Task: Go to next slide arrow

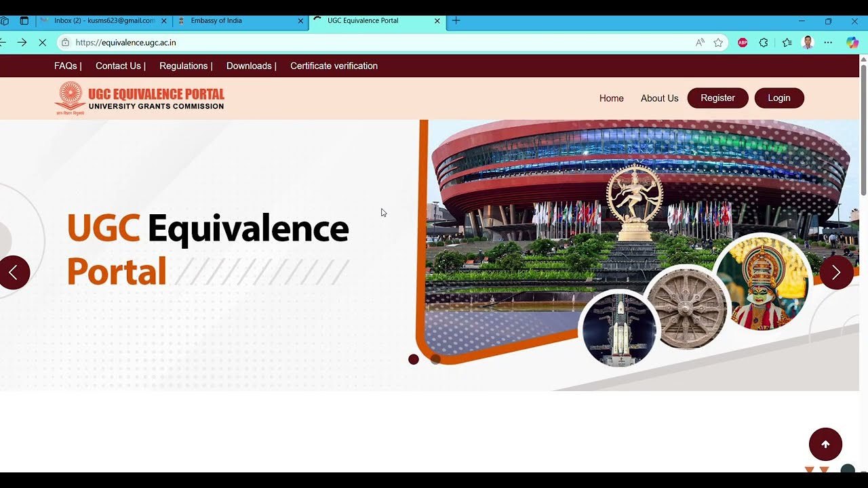Action: point(836,272)
